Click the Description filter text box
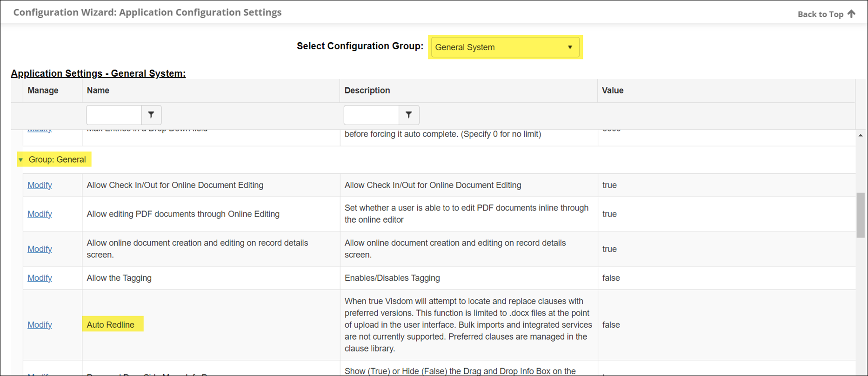Screen dimensions: 868x376 (371, 115)
